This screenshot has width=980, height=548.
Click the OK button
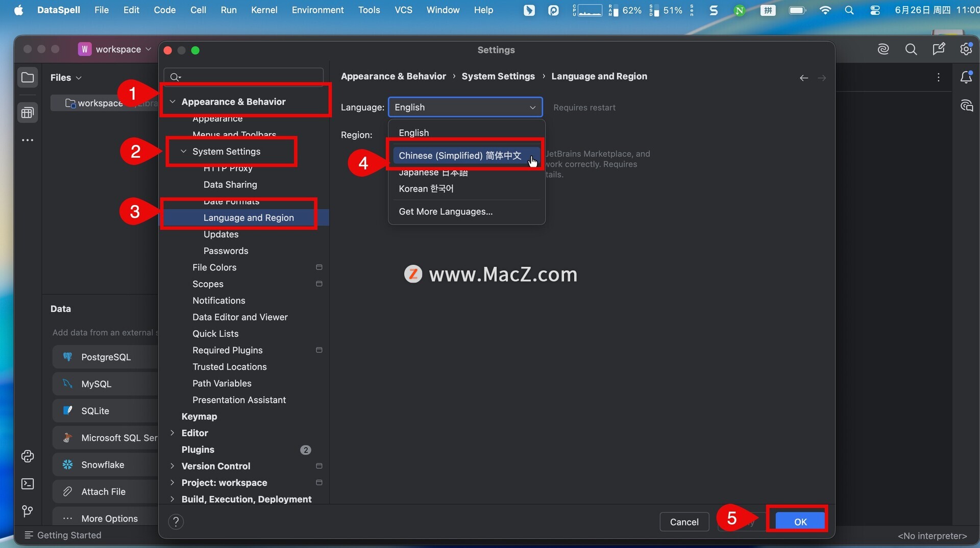(800, 521)
